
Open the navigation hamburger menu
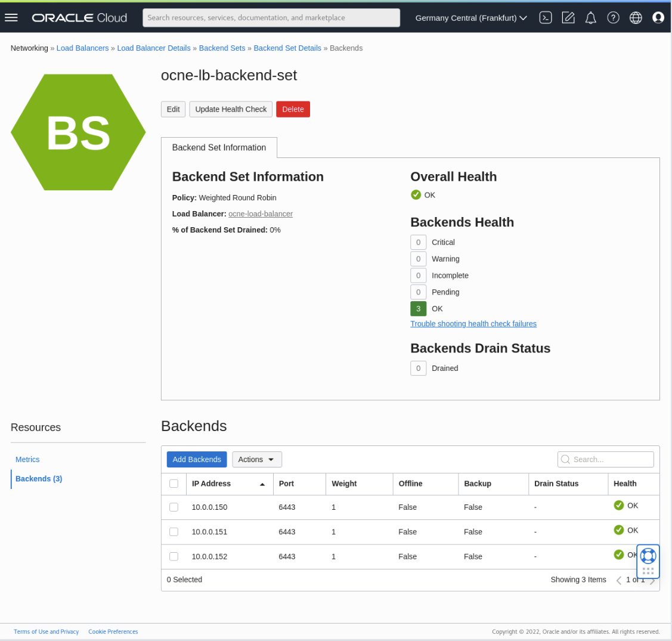[x=11, y=17]
